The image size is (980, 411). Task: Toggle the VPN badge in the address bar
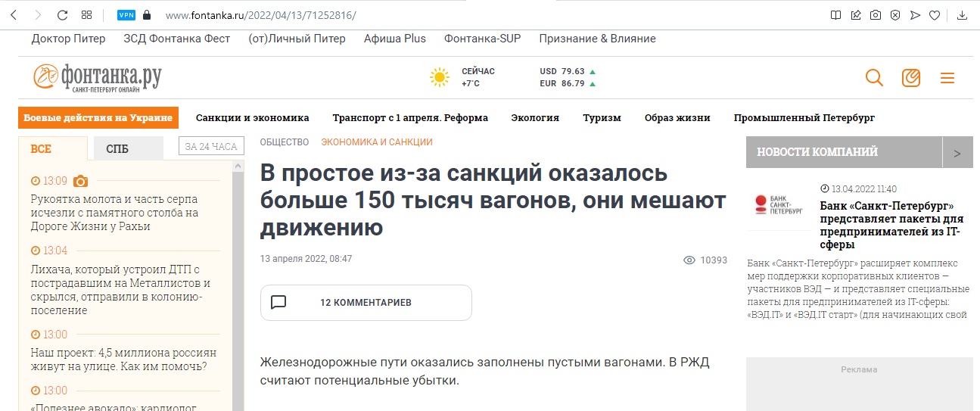pyautogui.click(x=126, y=15)
